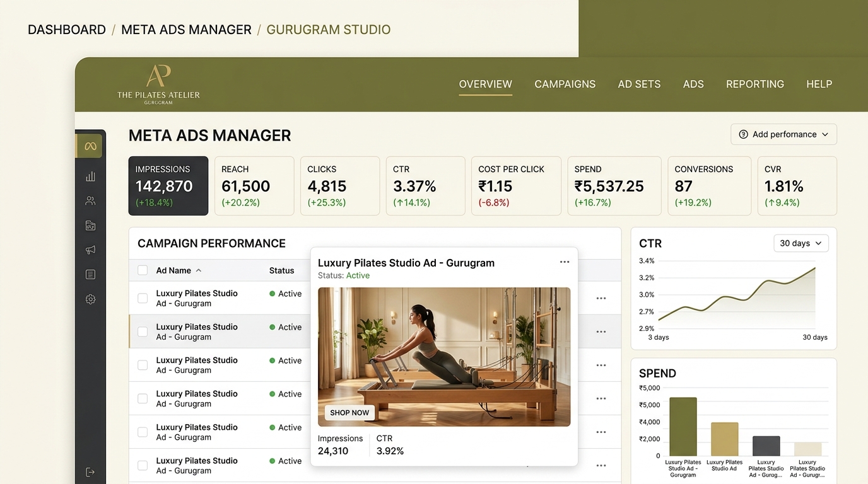Screen dimensions: 868x484
Task: Click the Meta infinity logo in sidebar
Action: [x=90, y=146]
